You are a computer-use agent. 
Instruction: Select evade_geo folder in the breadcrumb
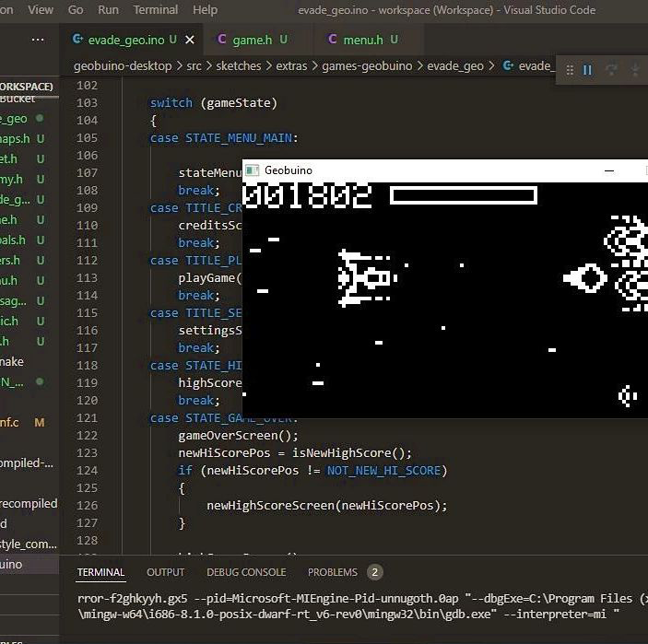455,66
